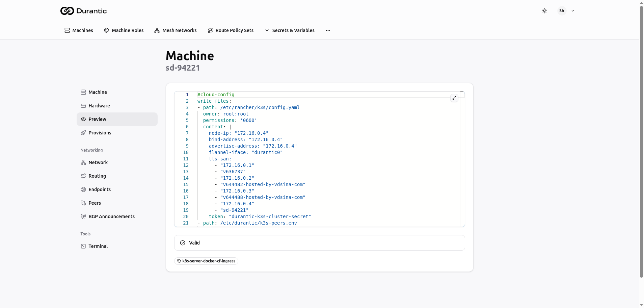The height and width of the screenshot is (308, 644).
Task: Expand the code editor to fullscreen
Action: 454,98
